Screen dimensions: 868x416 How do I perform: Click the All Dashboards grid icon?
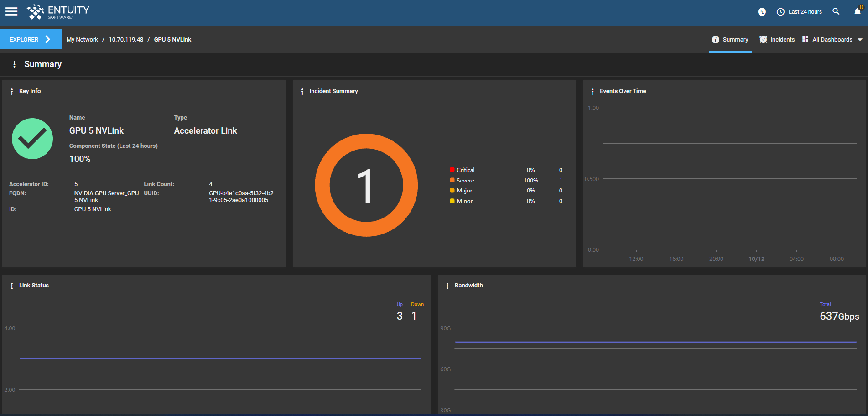[806, 39]
